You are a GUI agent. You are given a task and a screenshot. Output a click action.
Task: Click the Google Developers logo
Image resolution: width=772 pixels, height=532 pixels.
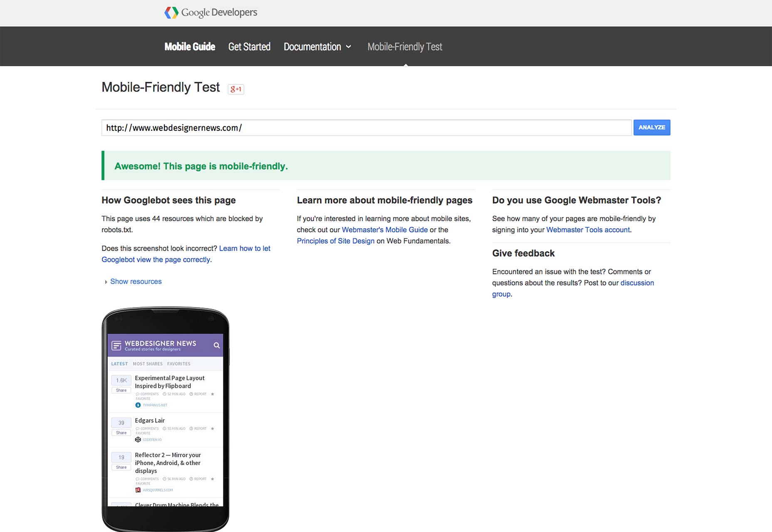tap(211, 12)
